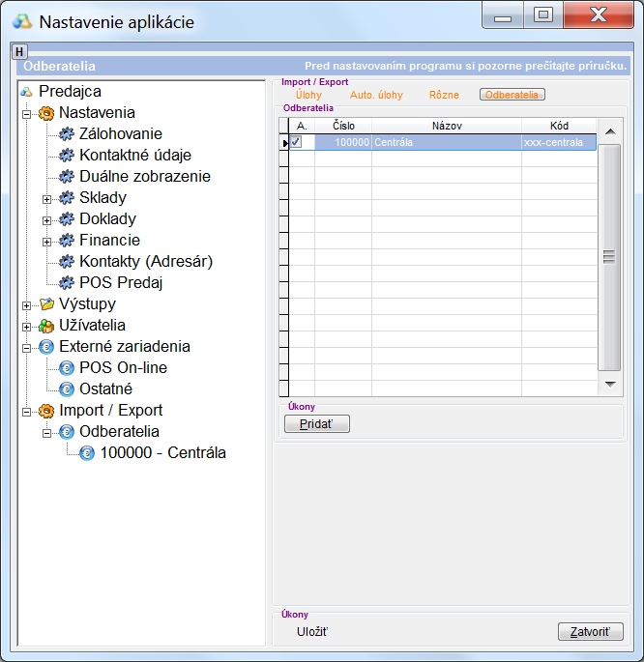The height and width of the screenshot is (662, 644).
Task: Click the Pridať button
Action: [x=316, y=424]
